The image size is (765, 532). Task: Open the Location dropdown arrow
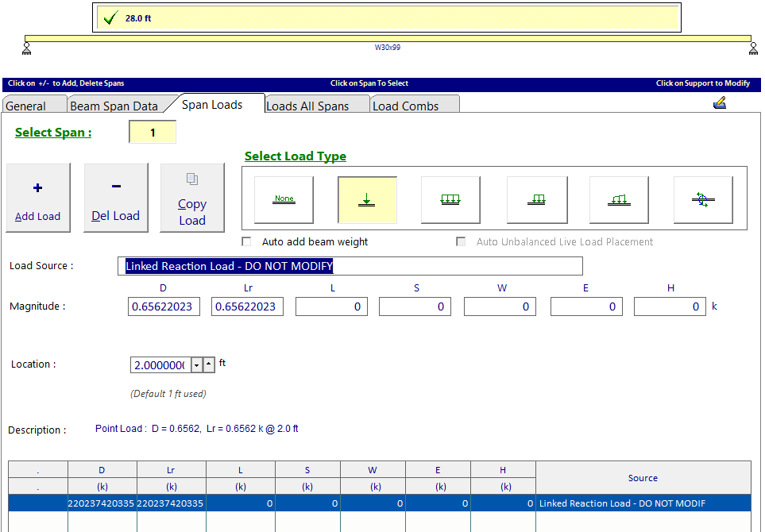pyautogui.click(x=197, y=364)
